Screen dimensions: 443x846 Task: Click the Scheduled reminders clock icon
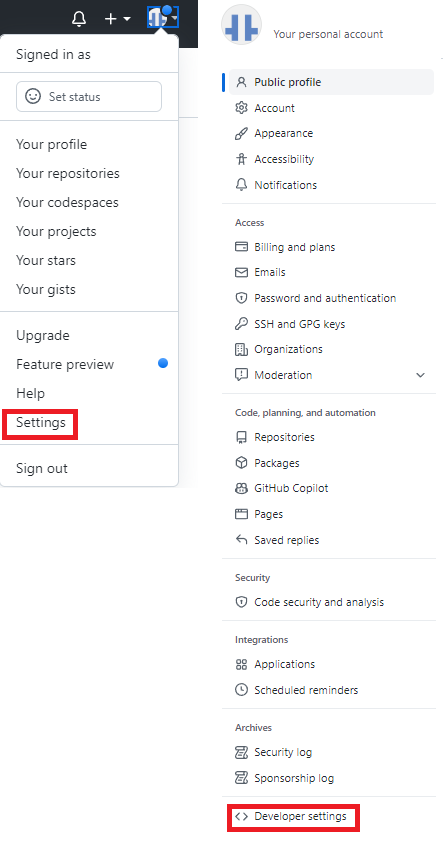coord(241,690)
